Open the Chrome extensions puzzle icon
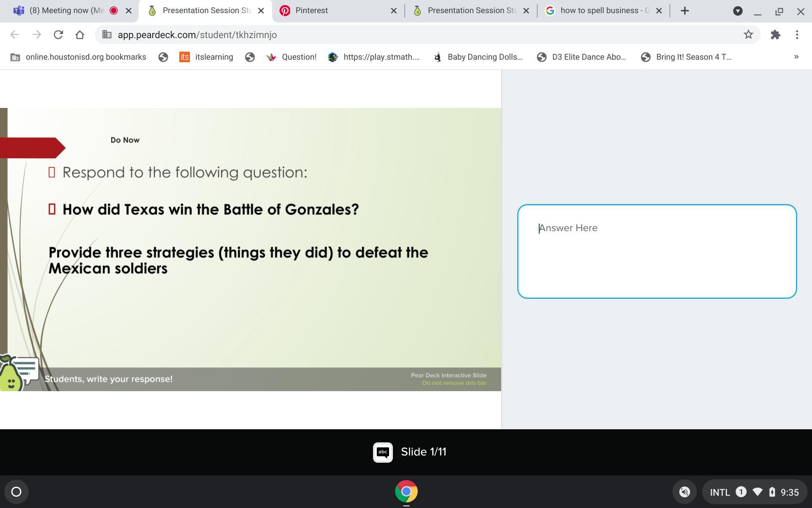This screenshot has width=812, height=508. (x=775, y=35)
